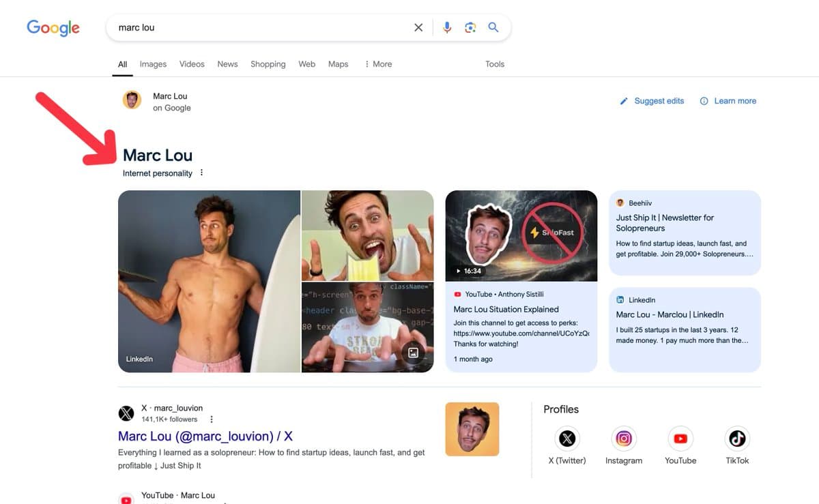Open the X (Twitter) profile icon
Screen dimensions: 819x504
[567, 439]
